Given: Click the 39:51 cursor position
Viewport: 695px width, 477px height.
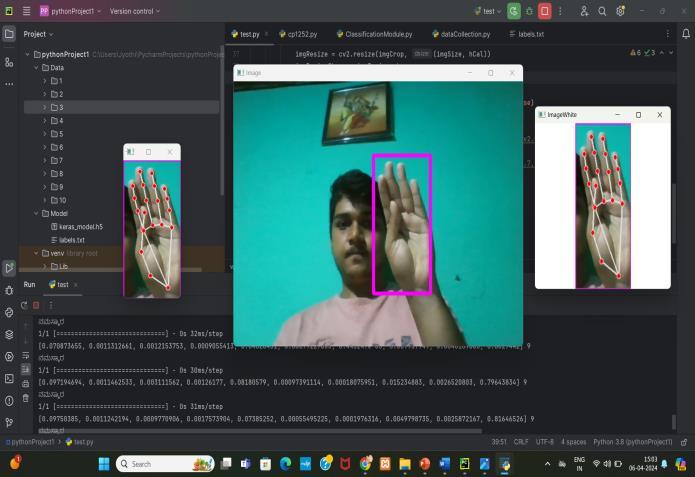Looking at the screenshot, I should pyautogui.click(x=499, y=442).
